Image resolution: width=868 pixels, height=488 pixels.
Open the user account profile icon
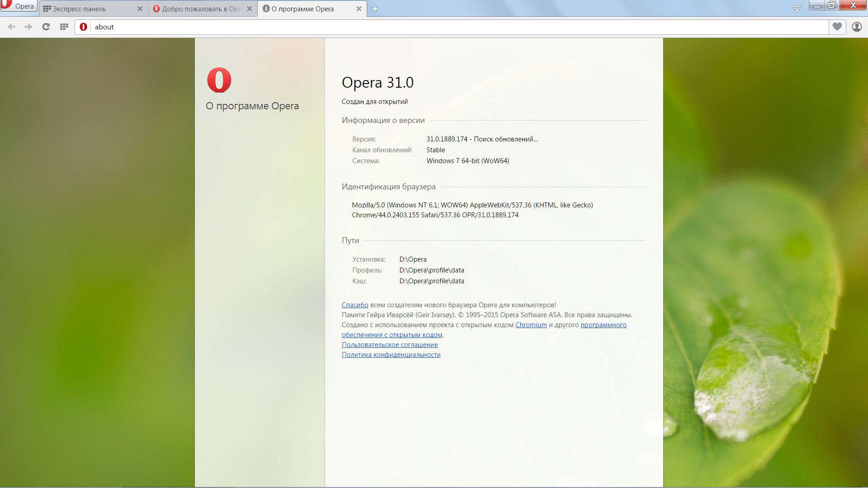click(857, 27)
